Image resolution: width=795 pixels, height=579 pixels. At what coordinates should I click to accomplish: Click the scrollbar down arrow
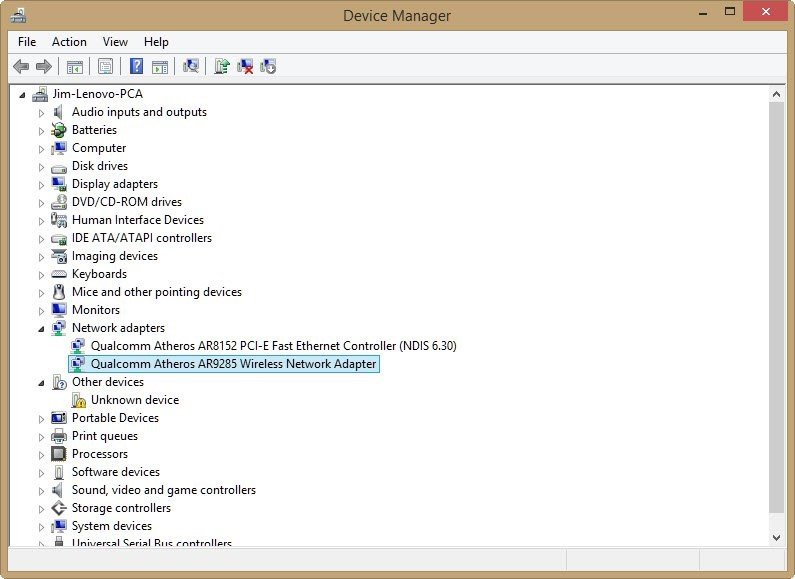[776, 537]
